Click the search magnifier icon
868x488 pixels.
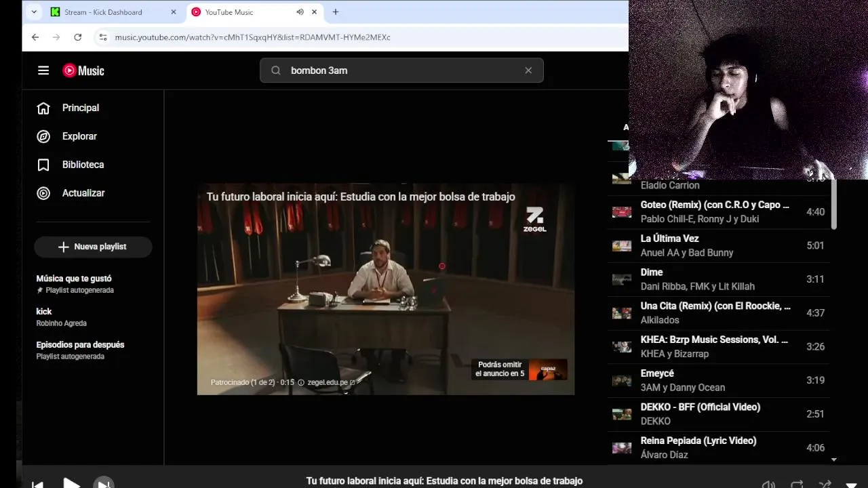(275, 70)
